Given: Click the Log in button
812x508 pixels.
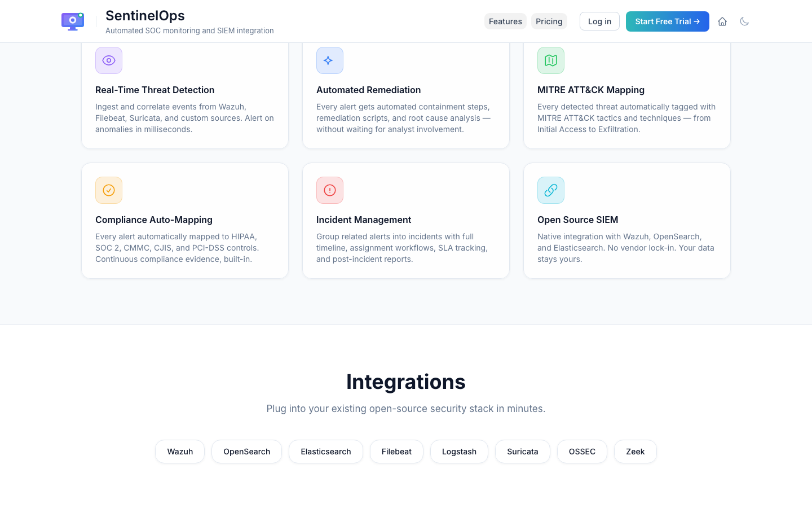Looking at the screenshot, I should coord(599,21).
